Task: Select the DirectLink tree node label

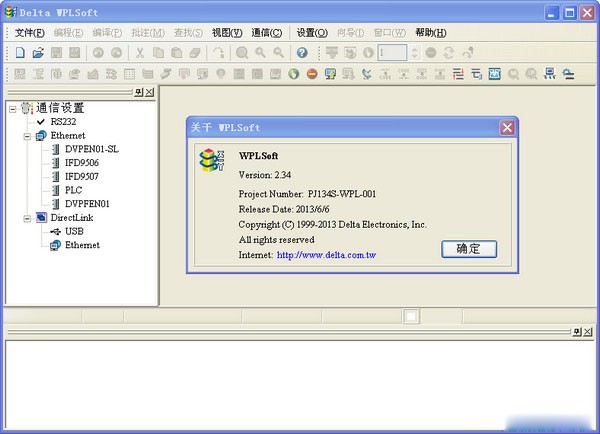Action: [72, 218]
